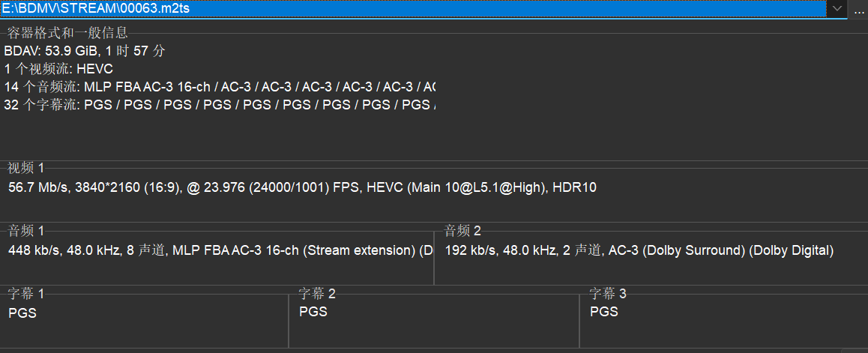The height and width of the screenshot is (353, 868).
Task: Select the AC-3 Dolby Surround audio details
Action: [639, 250]
